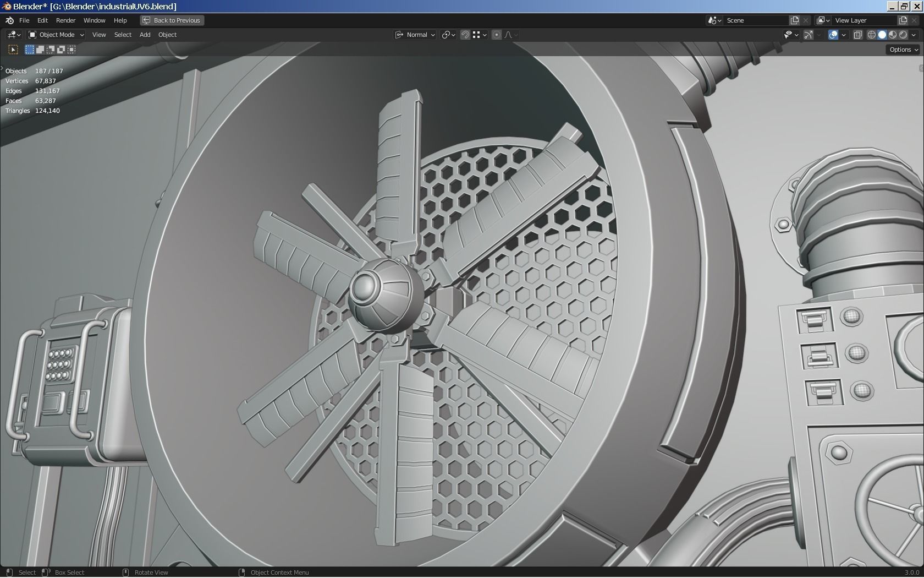The width and height of the screenshot is (924, 578).
Task: Click the Back to Previous button
Action: (x=172, y=20)
